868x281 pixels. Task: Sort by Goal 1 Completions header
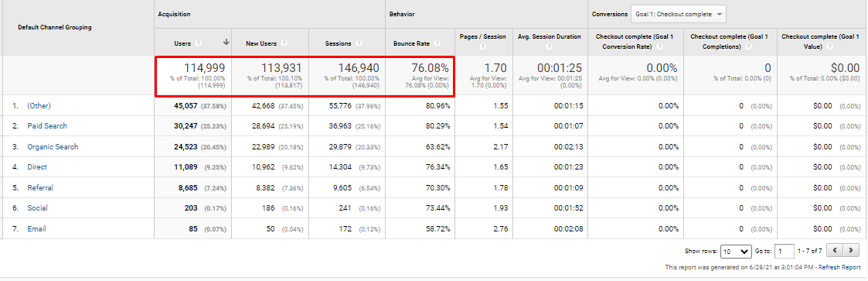(729, 42)
